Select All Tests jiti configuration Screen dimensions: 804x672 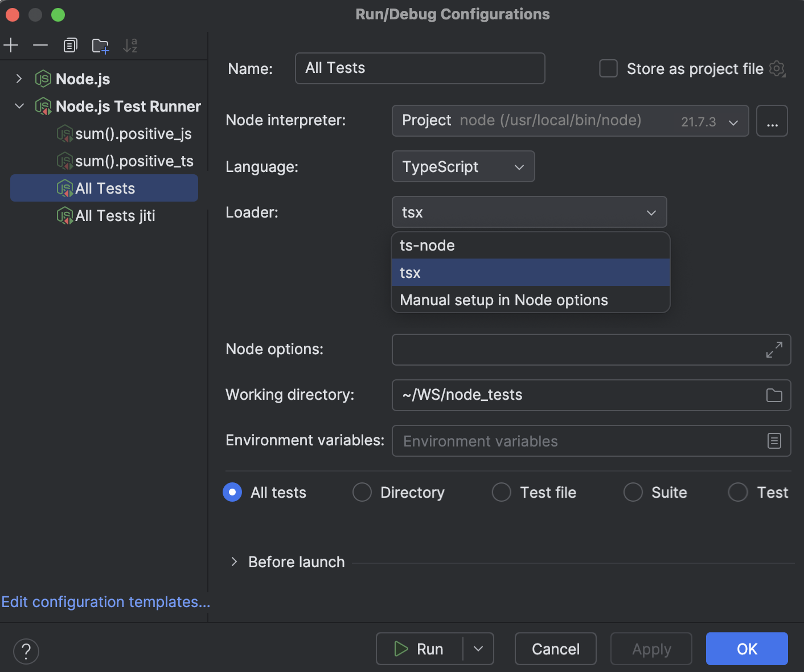105,216
